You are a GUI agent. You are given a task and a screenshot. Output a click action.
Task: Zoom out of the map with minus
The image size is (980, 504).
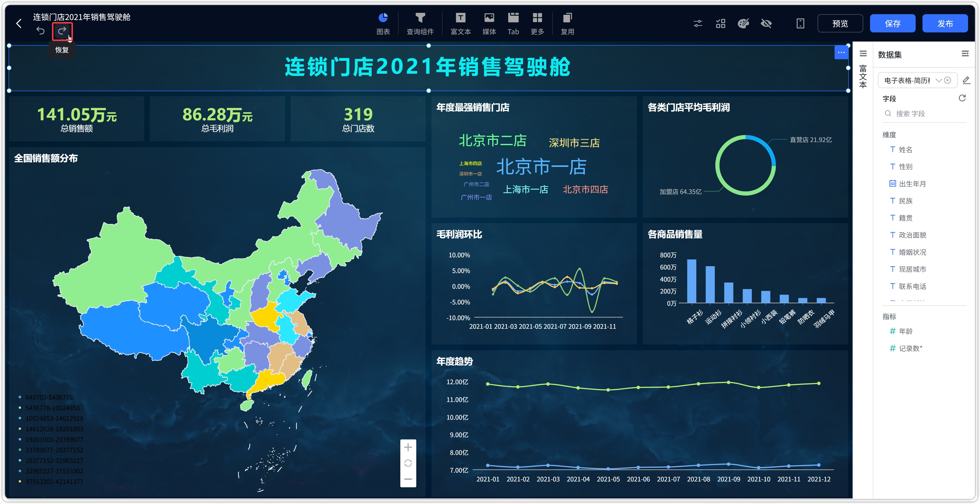(x=408, y=479)
